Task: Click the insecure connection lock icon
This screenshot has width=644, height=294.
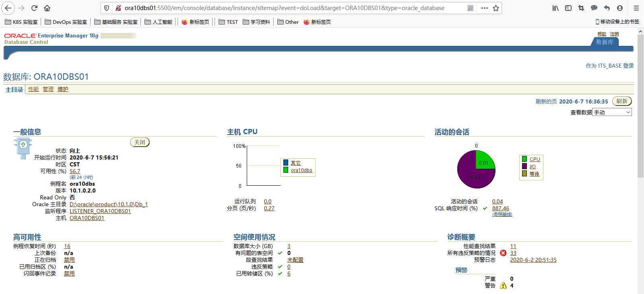Action: pos(118,8)
